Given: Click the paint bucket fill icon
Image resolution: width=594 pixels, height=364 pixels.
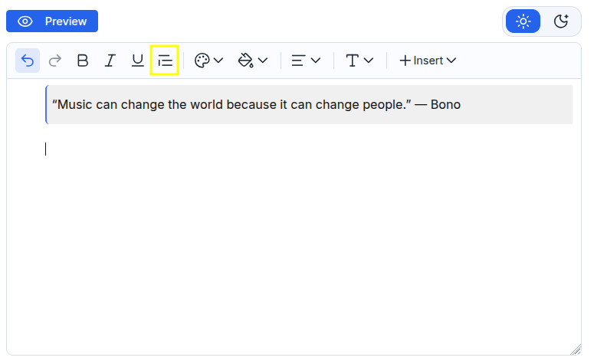Looking at the screenshot, I should tap(245, 61).
